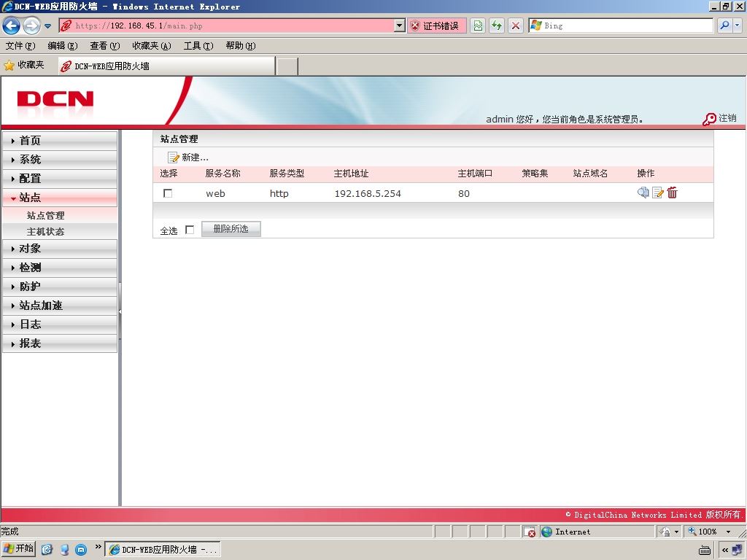The image size is (747, 560).
Task: Open search provider dropdown arrow
Action: (738, 26)
